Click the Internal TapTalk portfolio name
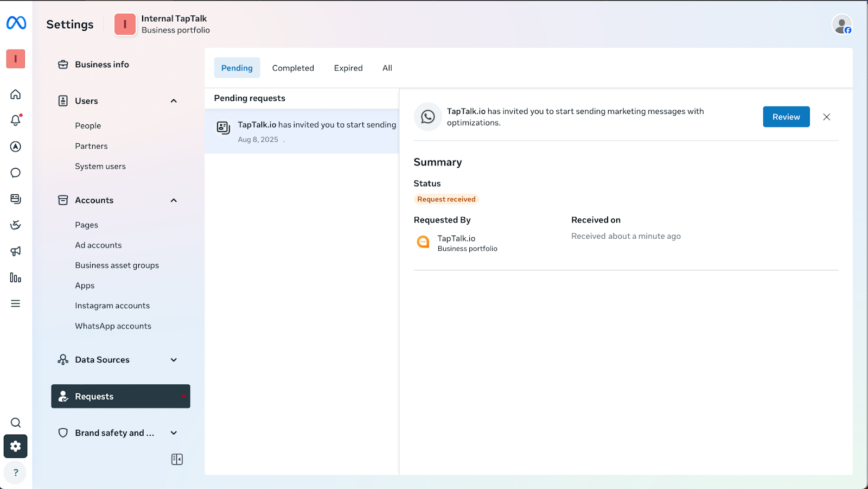 point(174,18)
